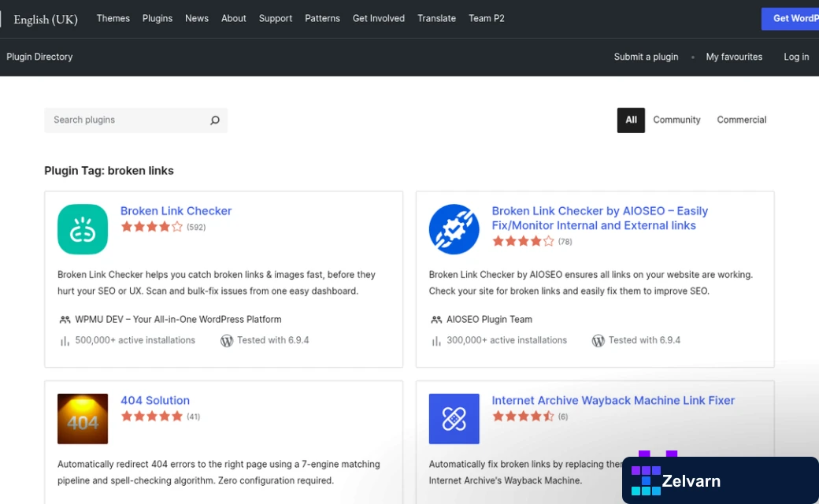
Task: Click the Broken Link Checker star rating
Action: coord(152,227)
